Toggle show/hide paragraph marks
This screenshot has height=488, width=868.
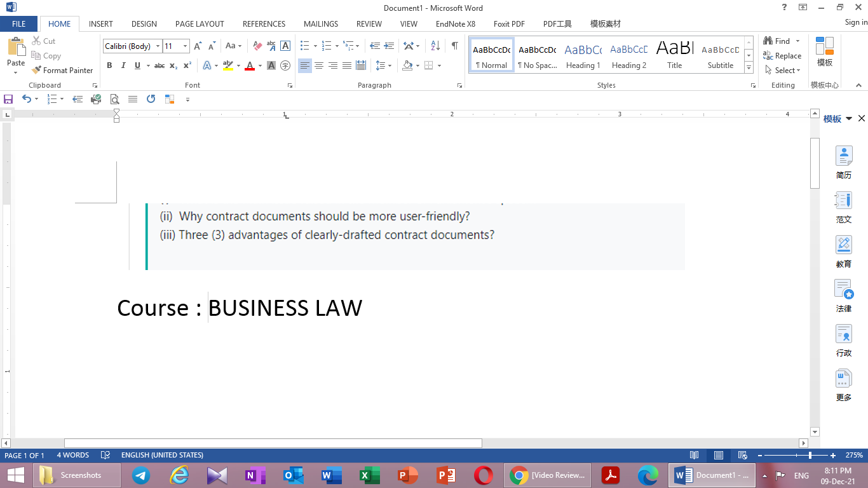[x=454, y=46]
